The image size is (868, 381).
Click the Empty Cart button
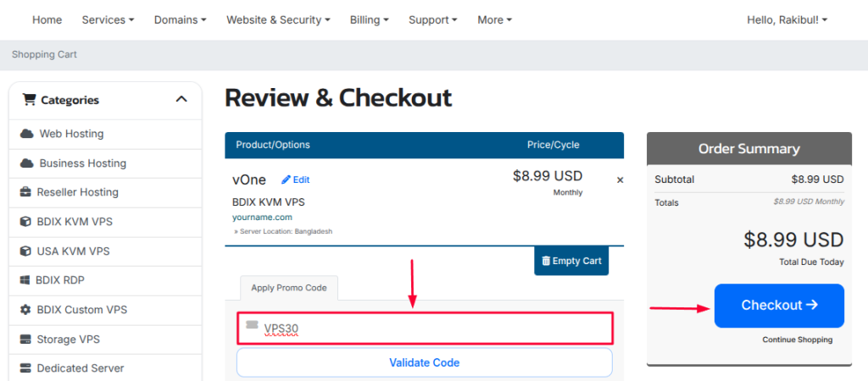pos(571,261)
